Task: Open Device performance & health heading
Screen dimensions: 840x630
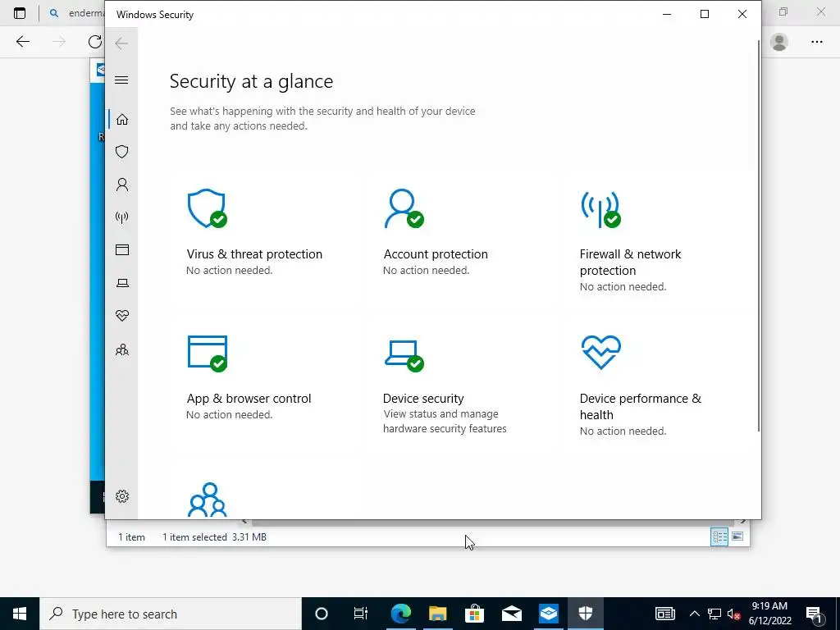Action: [640, 407]
